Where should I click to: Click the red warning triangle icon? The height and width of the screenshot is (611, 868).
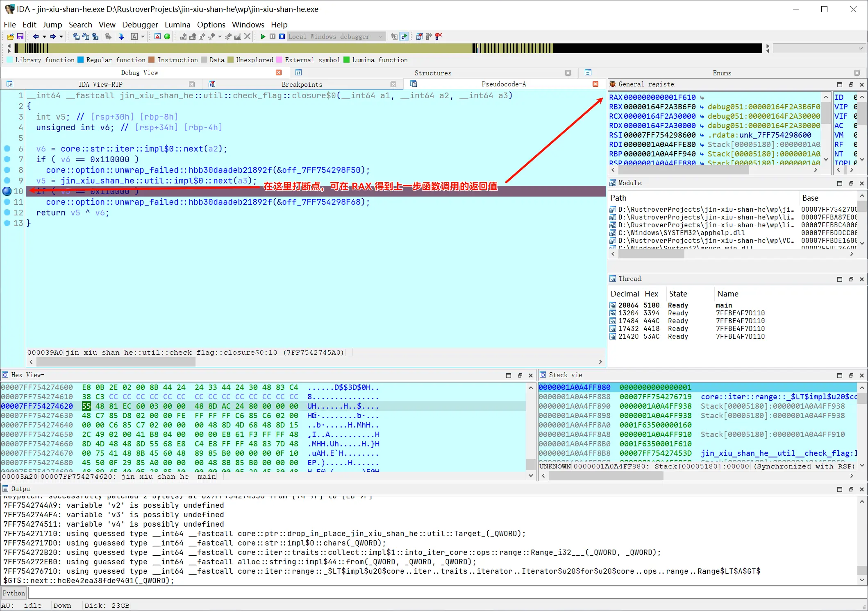click(157, 36)
